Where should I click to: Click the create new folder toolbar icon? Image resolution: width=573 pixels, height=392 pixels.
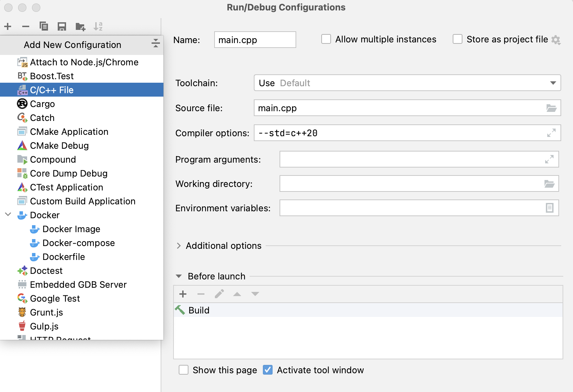(x=80, y=26)
